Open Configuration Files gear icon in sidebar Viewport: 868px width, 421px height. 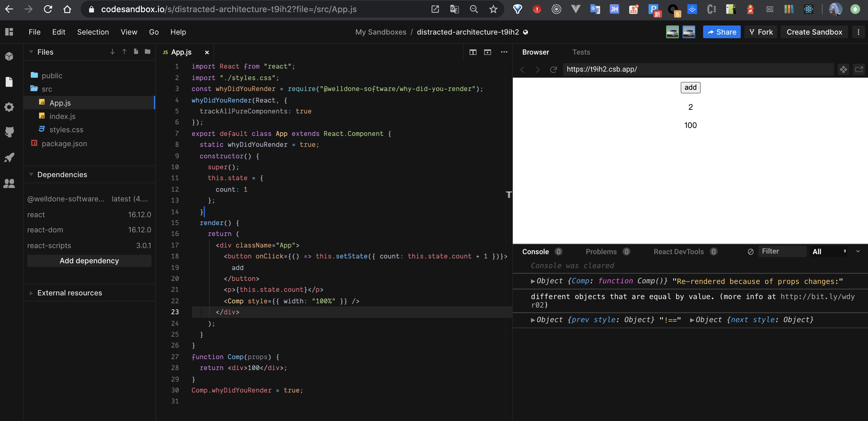tap(9, 107)
